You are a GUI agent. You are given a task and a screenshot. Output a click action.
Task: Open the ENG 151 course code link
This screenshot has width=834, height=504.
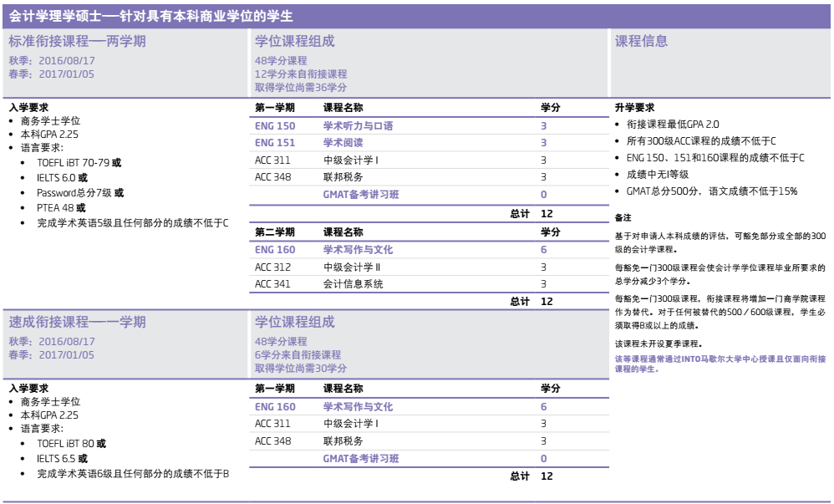275,143
